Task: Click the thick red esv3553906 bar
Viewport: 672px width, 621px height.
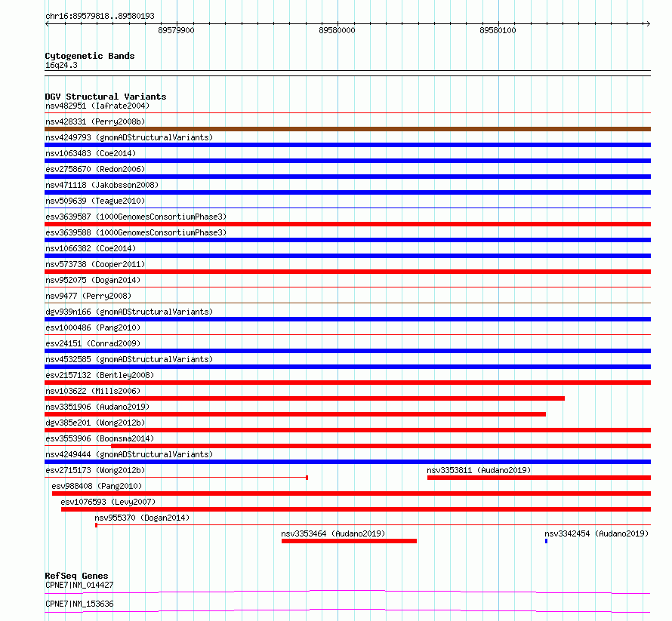Action: [381, 446]
